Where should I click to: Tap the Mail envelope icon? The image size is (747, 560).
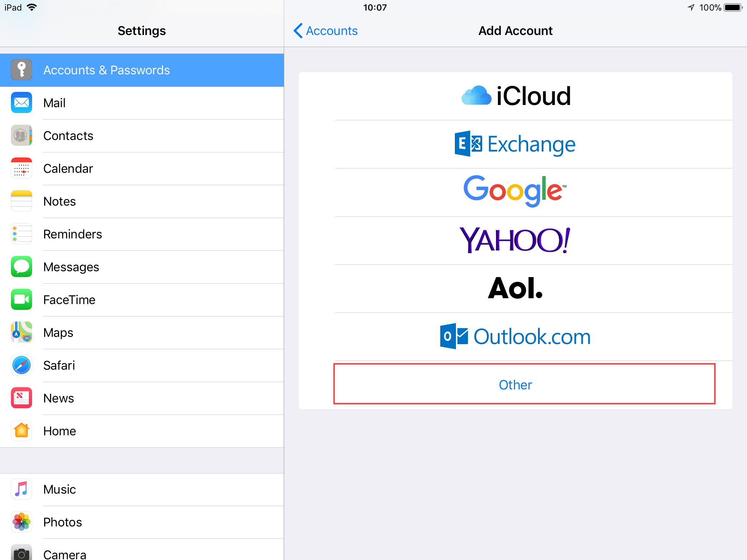click(22, 103)
